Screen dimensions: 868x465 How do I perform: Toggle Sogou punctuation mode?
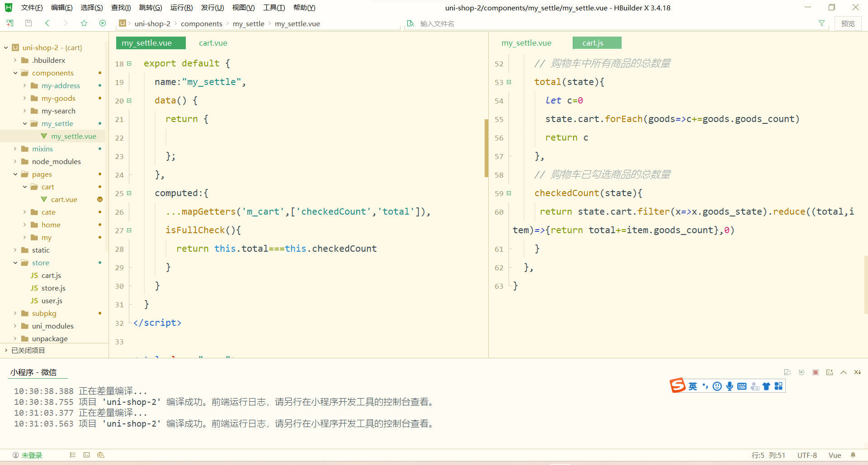tap(705, 386)
